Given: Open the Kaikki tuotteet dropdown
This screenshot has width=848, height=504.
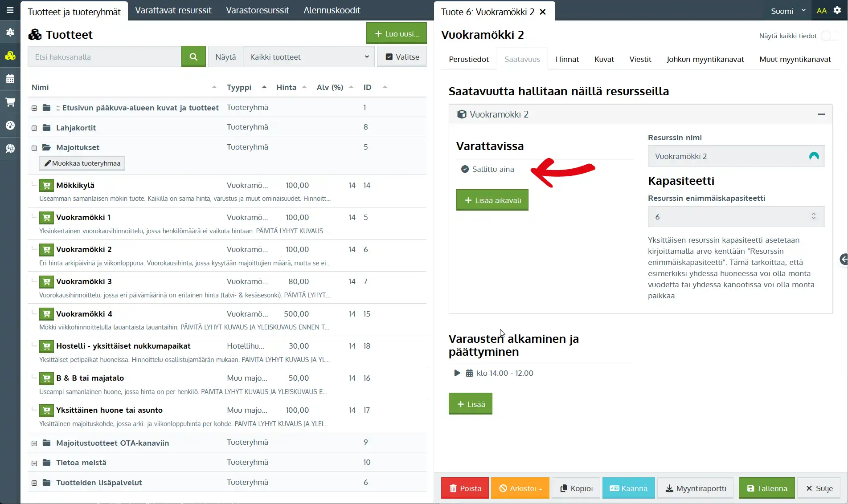Looking at the screenshot, I should pos(309,57).
